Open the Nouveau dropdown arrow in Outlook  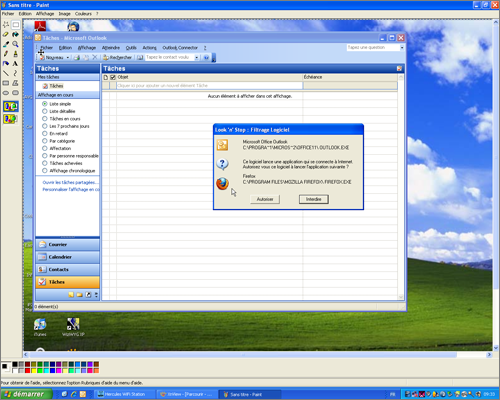68,58
